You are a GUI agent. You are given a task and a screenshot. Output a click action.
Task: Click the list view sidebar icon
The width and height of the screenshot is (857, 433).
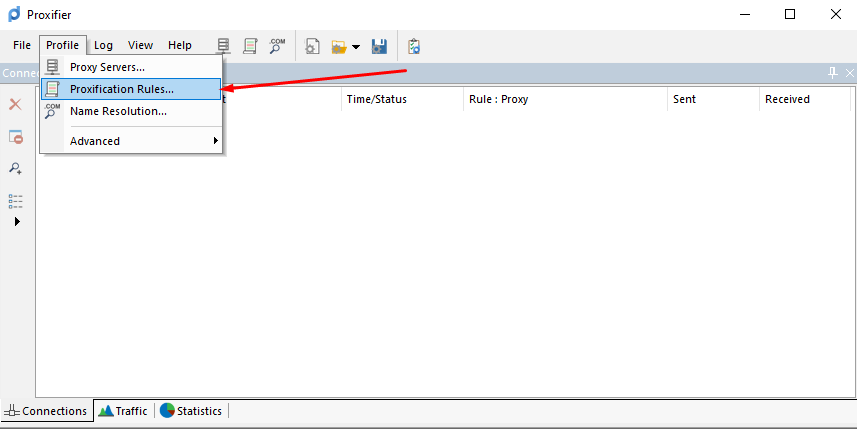[x=15, y=201]
